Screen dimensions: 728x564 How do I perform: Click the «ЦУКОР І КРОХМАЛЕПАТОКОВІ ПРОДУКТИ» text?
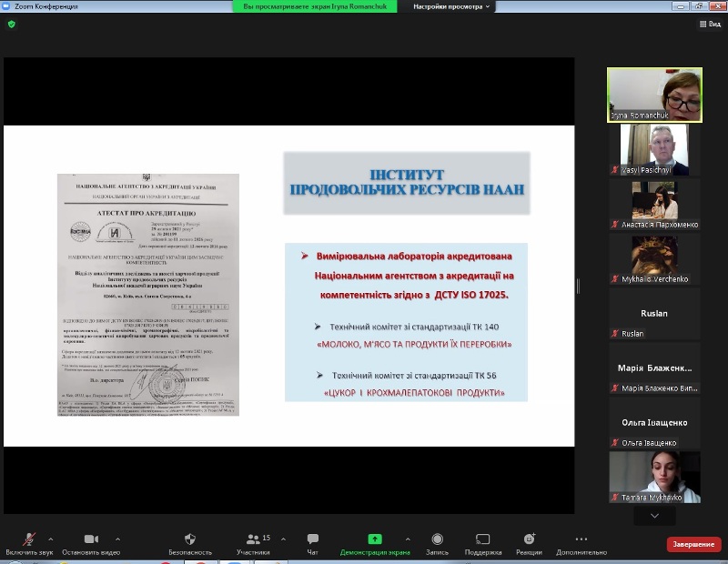click(414, 393)
